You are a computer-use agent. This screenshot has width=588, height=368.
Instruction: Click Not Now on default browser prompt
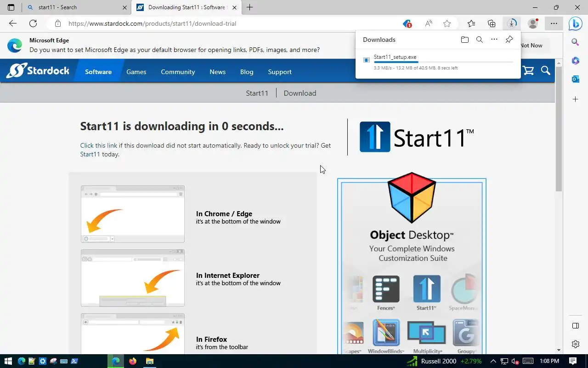click(x=531, y=45)
